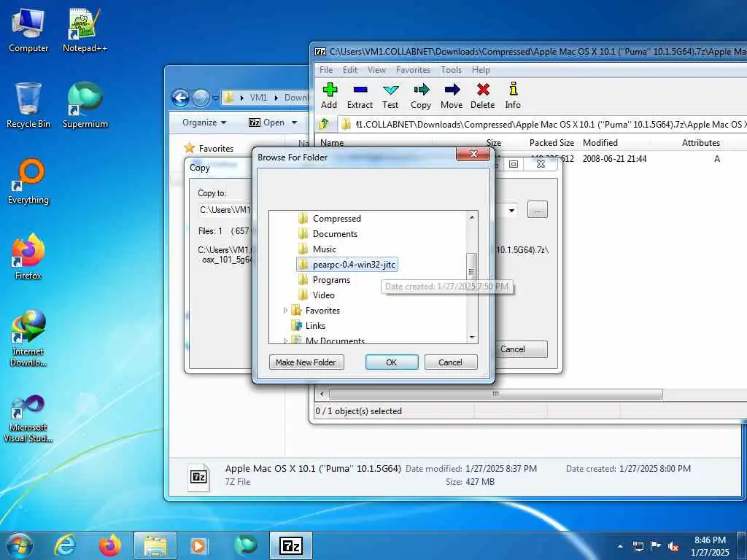Cancel the Browse For Folder dialog
Image resolution: width=747 pixels, height=560 pixels.
tap(450, 362)
